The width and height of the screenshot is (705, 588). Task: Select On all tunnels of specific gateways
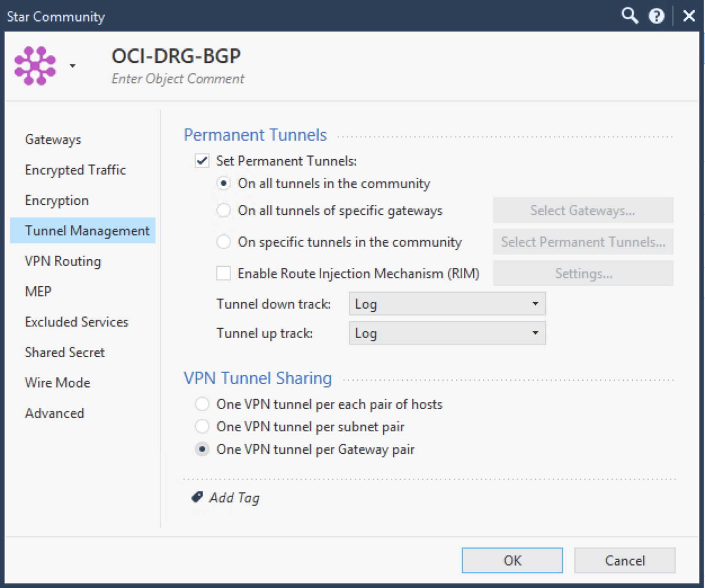coord(223,211)
